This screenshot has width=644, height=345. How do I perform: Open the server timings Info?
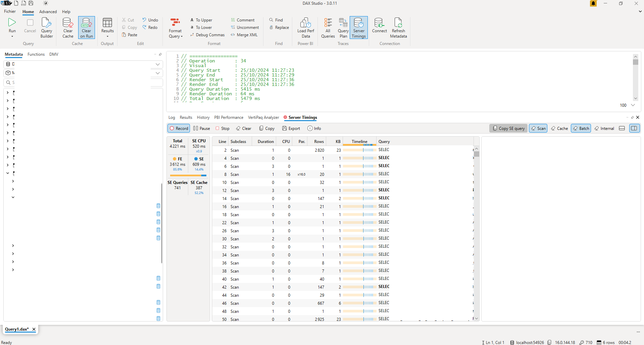click(314, 129)
